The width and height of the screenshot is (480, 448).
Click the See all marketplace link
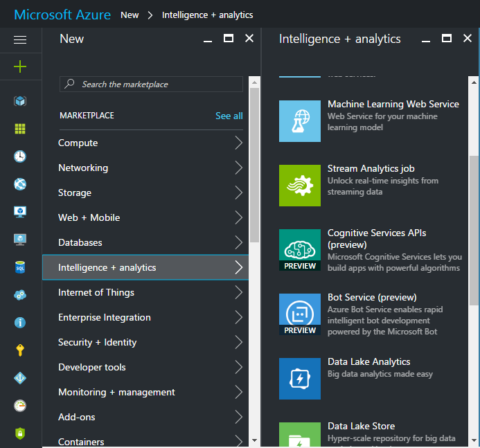click(x=229, y=116)
